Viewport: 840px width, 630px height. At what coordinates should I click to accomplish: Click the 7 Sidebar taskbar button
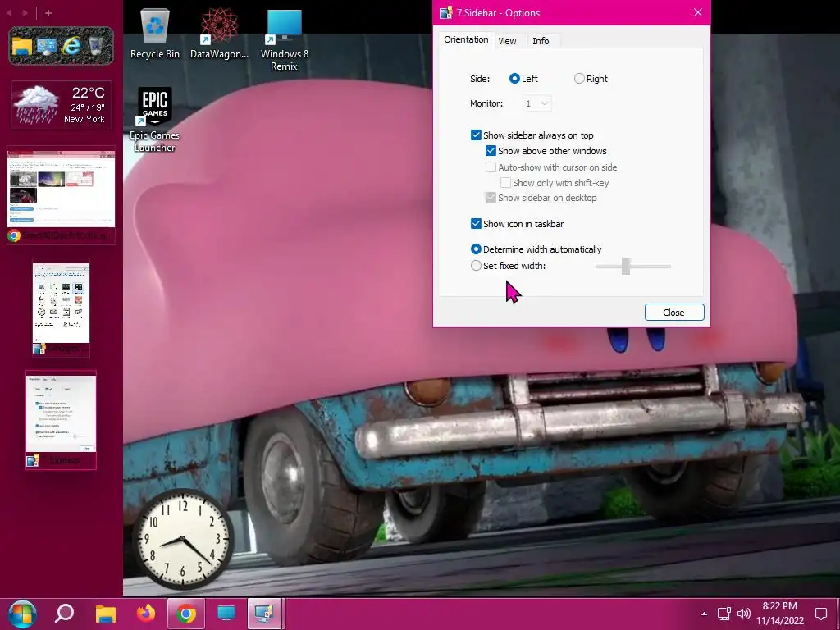(x=265, y=614)
